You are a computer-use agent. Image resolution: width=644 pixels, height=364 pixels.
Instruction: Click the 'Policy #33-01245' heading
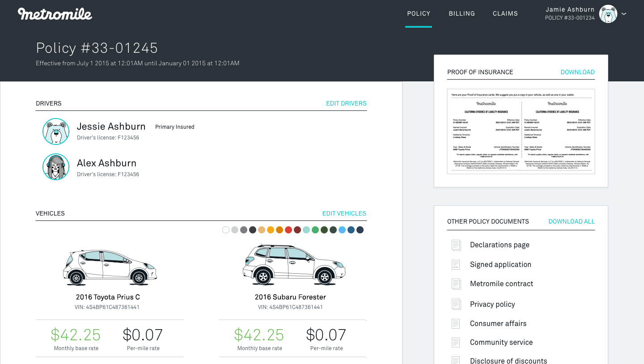tap(97, 48)
